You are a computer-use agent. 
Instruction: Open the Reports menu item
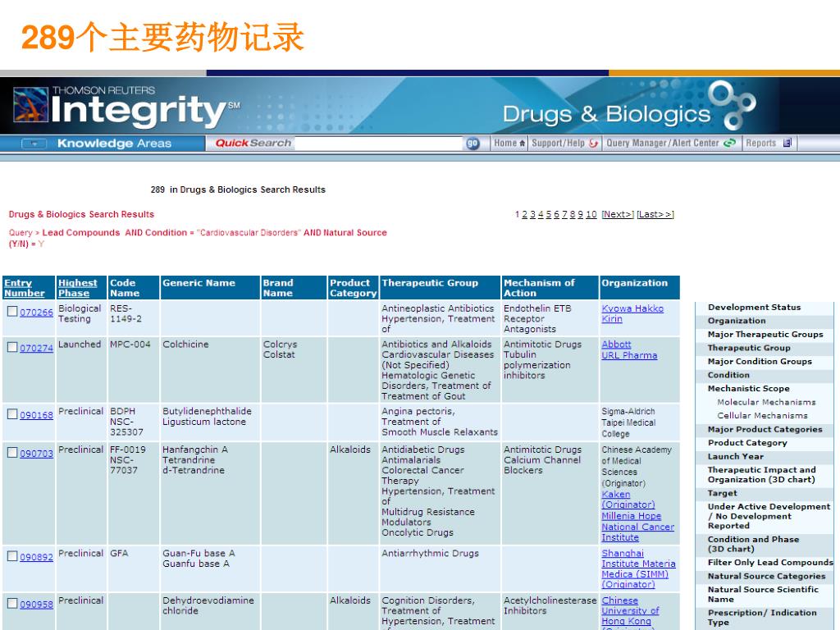pyautogui.click(x=768, y=143)
